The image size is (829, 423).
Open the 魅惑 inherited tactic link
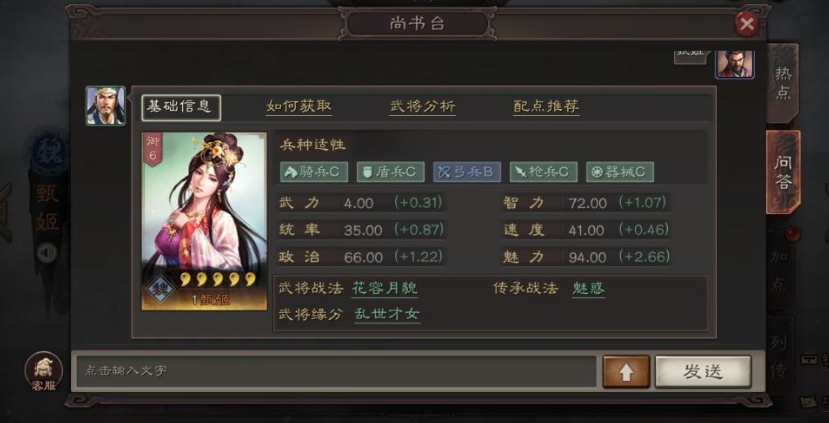point(588,289)
